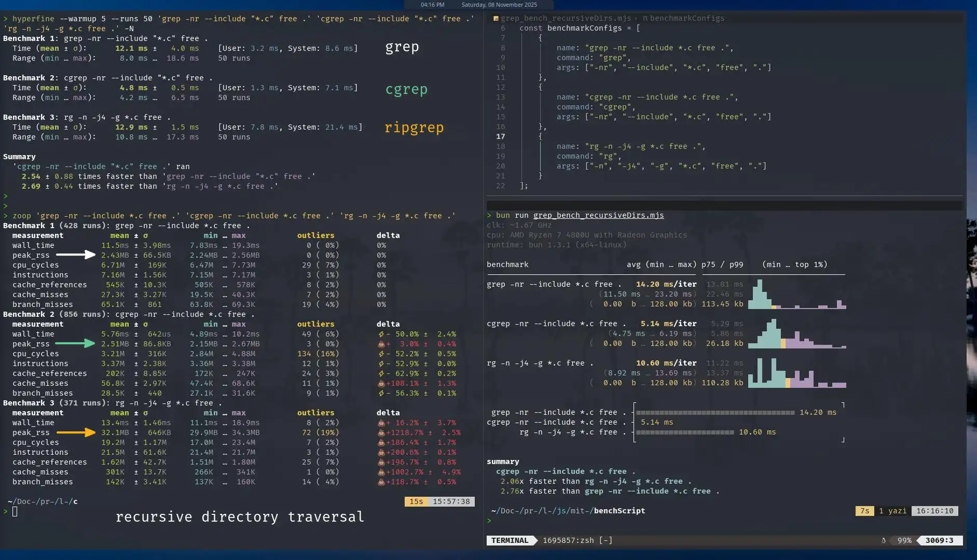The image size is (977, 560).
Task: Select benchmarkConfigs in the editor breadcrumb
Action: tap(687, 18)
